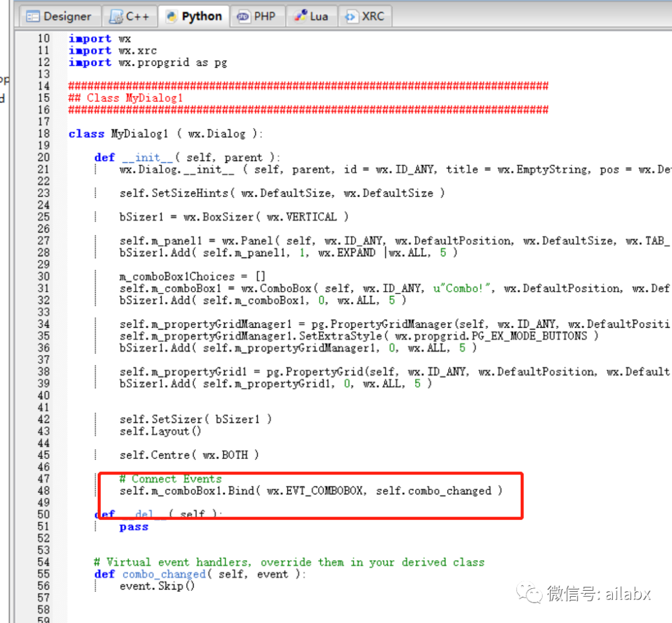Switch to the Designer tab
The image size is (672, 623).
click(59, 16)
